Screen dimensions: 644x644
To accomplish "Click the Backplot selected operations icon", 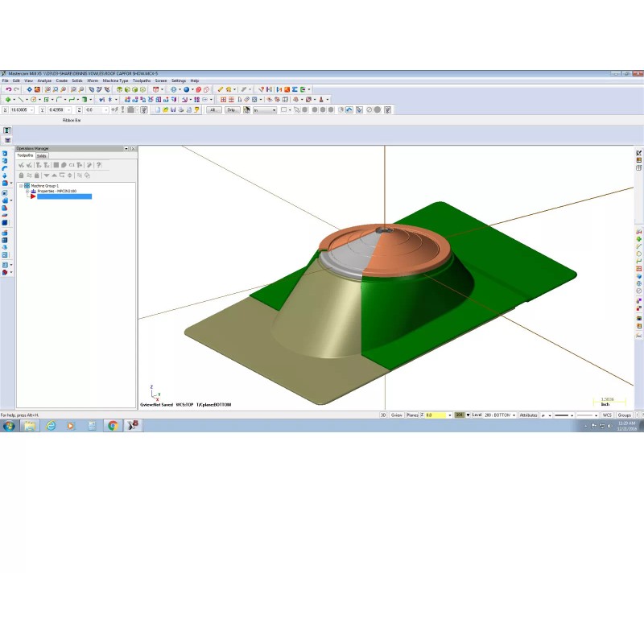I will (56, 165).
